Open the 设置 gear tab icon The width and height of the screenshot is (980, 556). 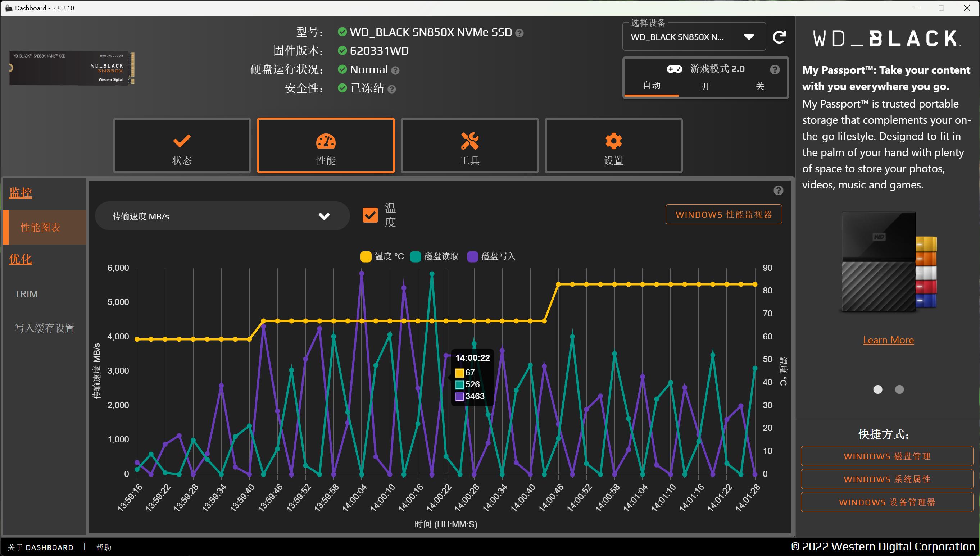(x=613, y=141)
